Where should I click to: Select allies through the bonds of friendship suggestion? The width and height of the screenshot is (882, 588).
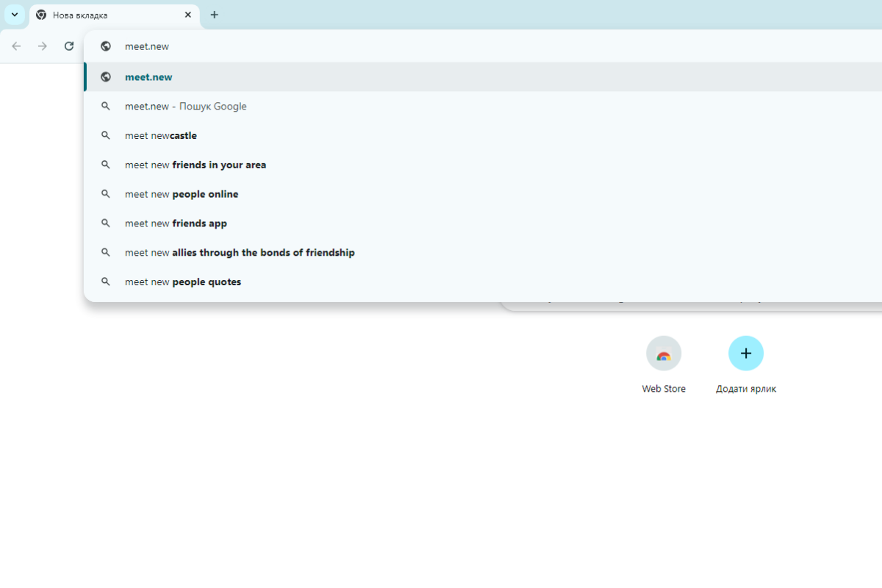[240, 253]
